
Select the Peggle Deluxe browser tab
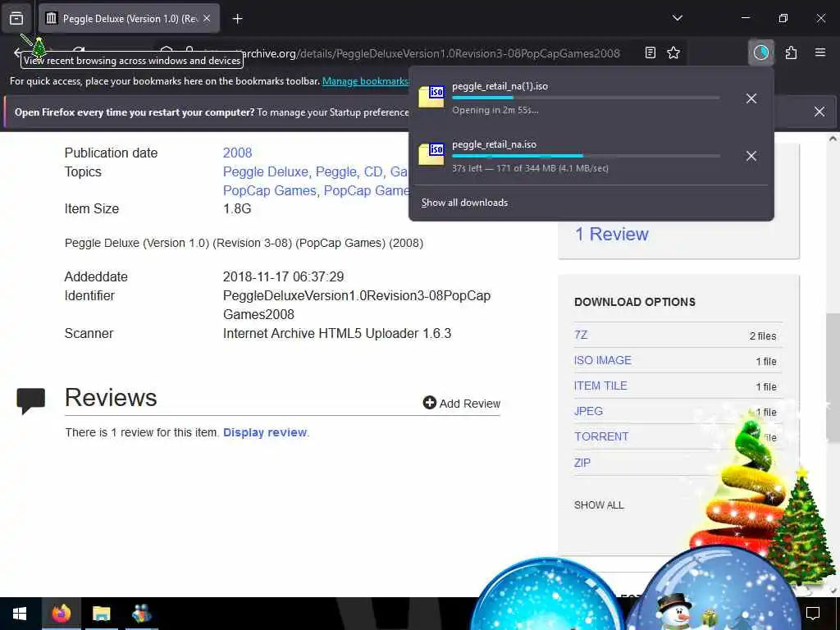(x=129, y=19)
